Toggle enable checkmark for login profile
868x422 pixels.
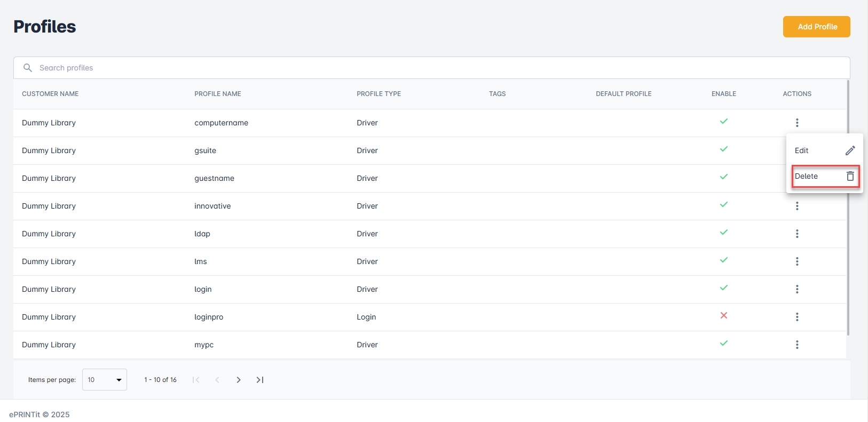(x=723, y=288)
